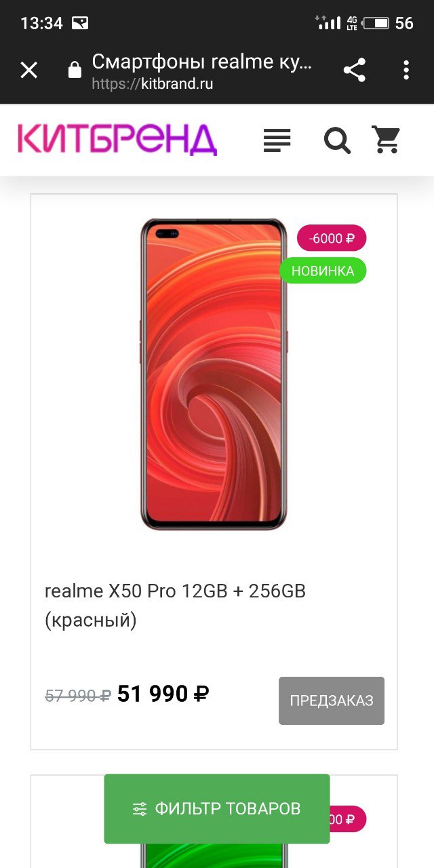
Task: Tap the green НОВИНКА badge
Action: click(323, 271)
